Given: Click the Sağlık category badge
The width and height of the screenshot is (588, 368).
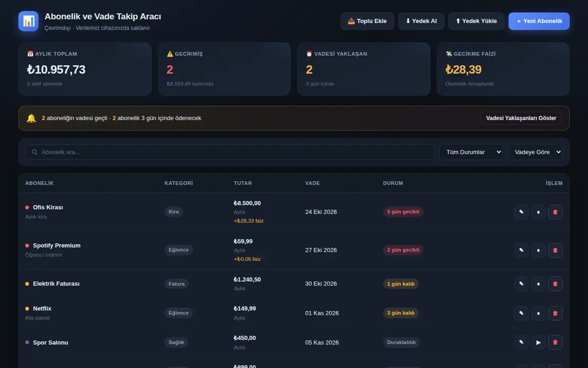Looking at the screenshot, I should point(176,342).
